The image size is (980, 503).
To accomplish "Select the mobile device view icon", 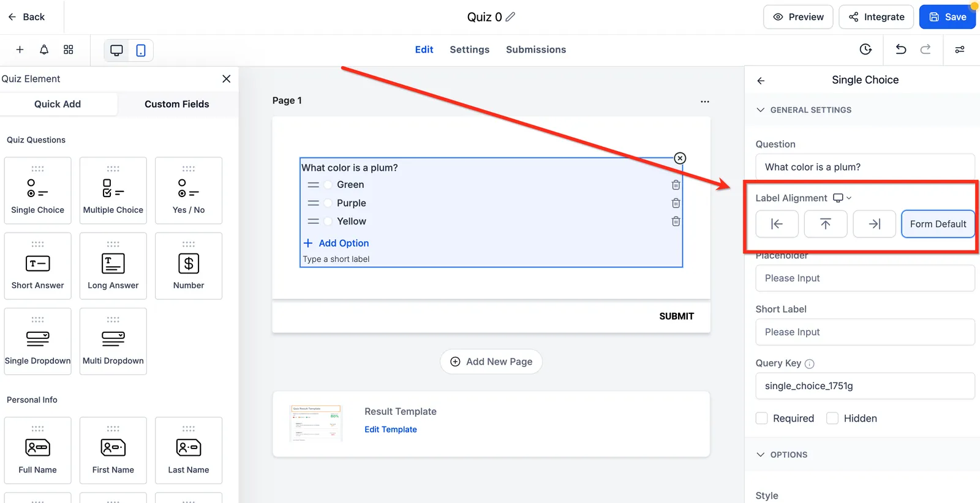I will (141, 50).
